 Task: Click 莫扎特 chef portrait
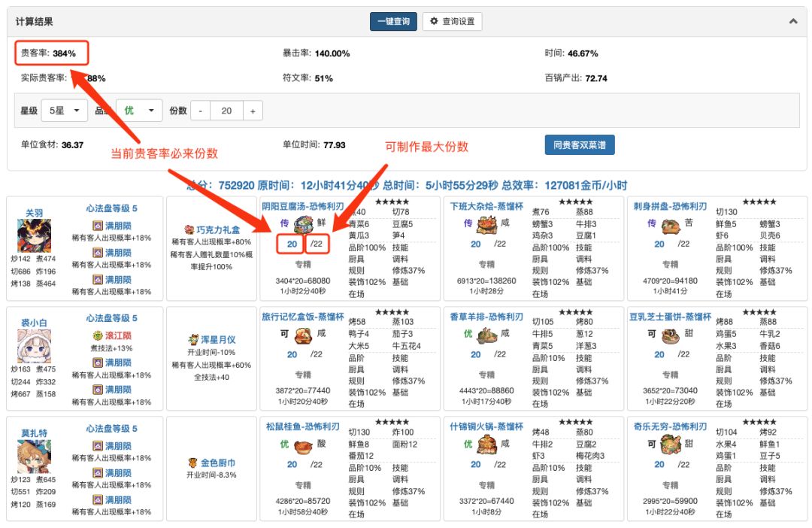click(34, 456)
